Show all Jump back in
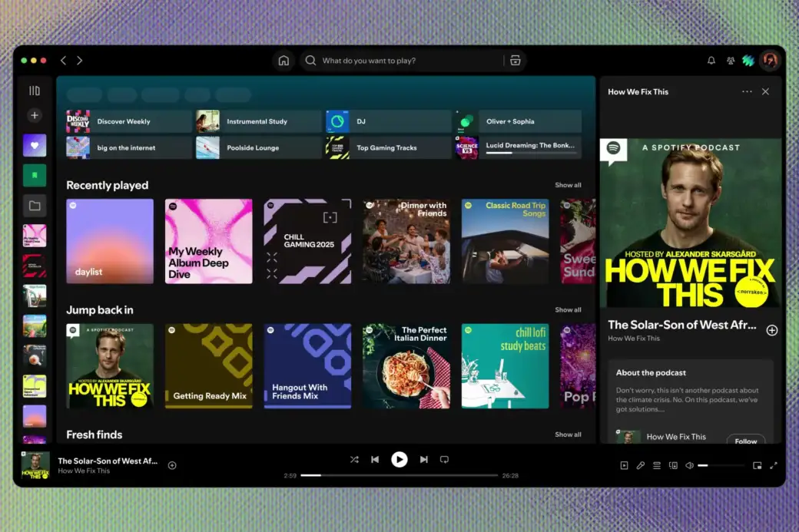Viewport: 799px width, 532px height. (568, 310)
